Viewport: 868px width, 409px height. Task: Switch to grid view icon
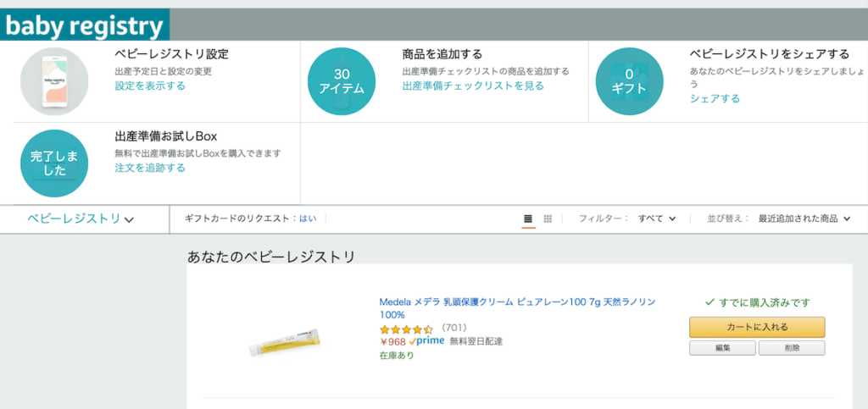point(548,218)
